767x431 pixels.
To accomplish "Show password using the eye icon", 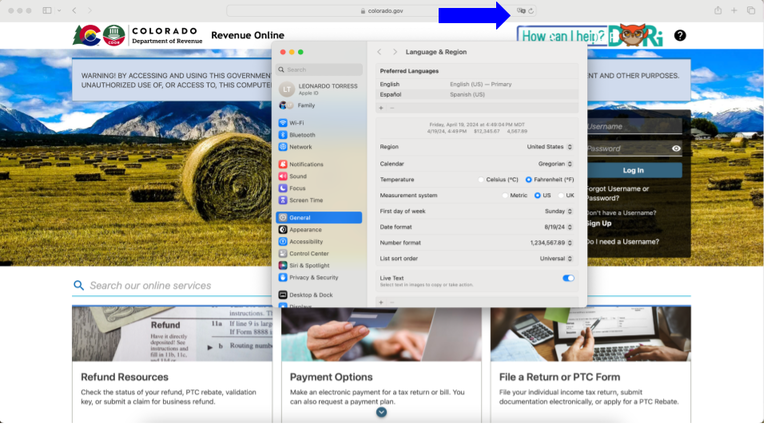I will pyautogui.click(x=676, y=148).
